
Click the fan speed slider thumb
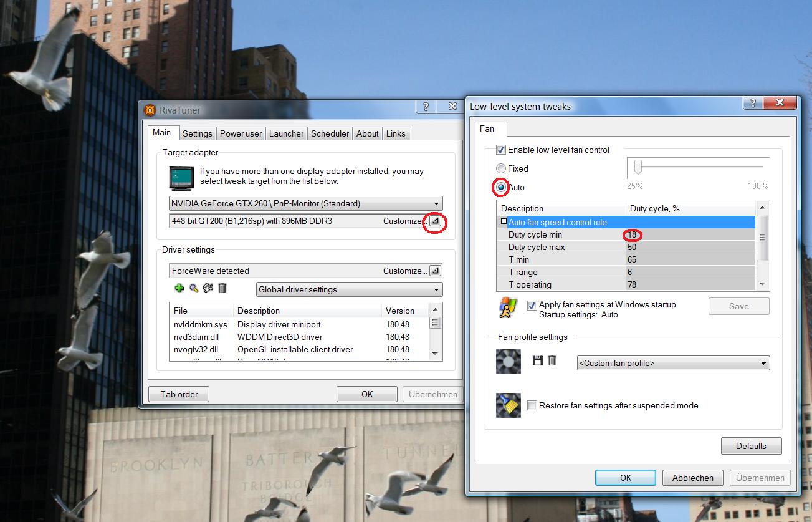pyautogui.click(x=638, y=167)
